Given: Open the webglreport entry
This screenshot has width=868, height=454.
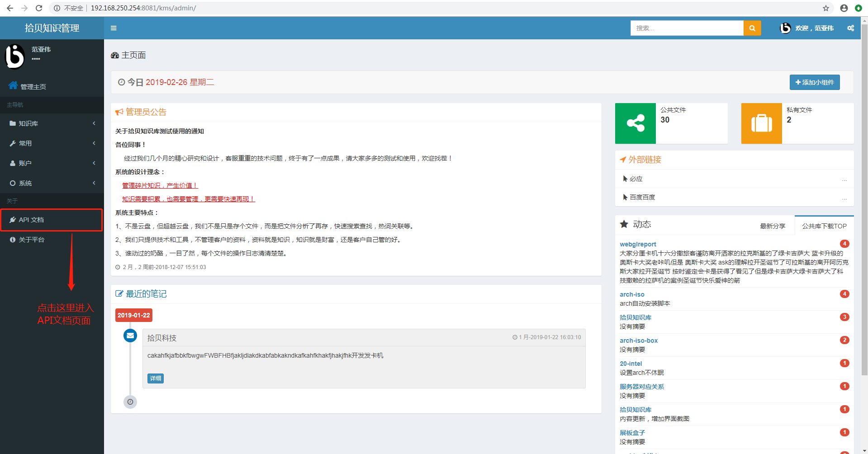Looking at the screenshot, I should 638,244.
